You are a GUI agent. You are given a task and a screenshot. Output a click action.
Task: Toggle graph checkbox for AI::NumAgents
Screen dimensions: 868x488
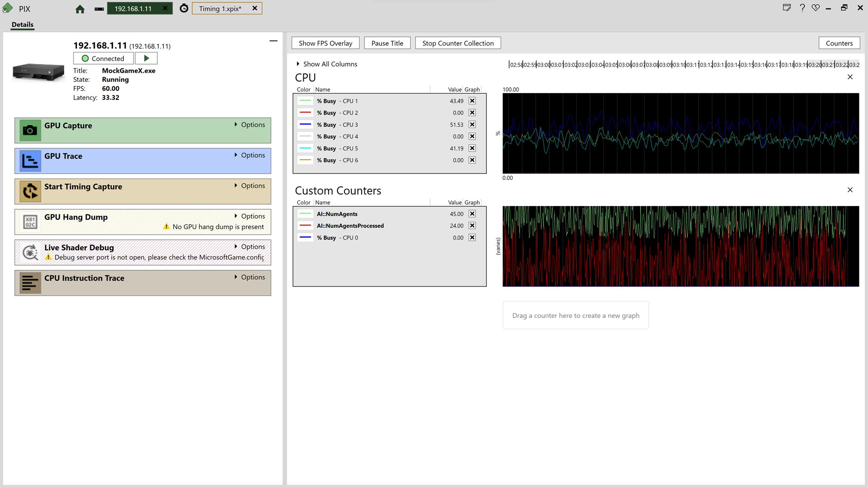pos(472,214)
